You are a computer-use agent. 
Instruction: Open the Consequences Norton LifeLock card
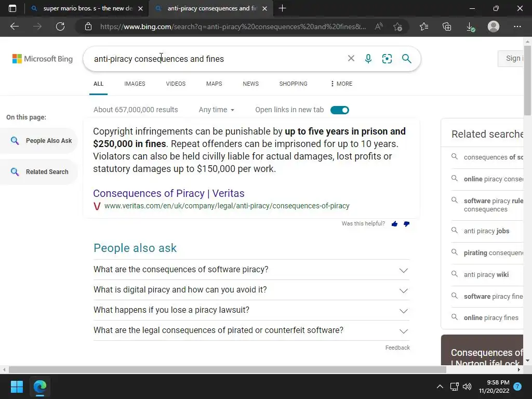[x=482, y=350]
